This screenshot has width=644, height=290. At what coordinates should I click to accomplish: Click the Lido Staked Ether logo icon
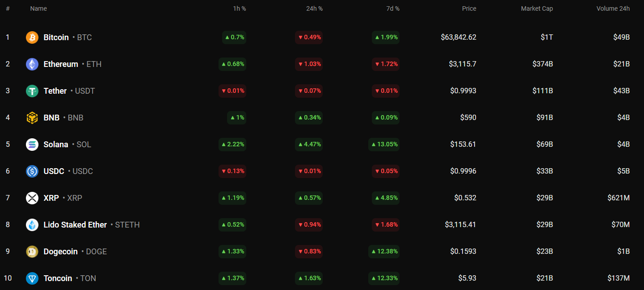click(x=32, y=225)
